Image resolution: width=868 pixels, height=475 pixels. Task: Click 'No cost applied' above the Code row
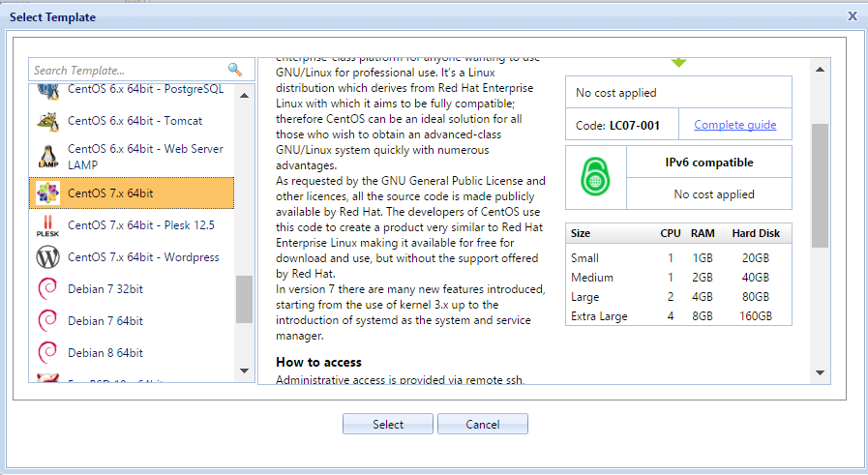(x=616, y=93)
